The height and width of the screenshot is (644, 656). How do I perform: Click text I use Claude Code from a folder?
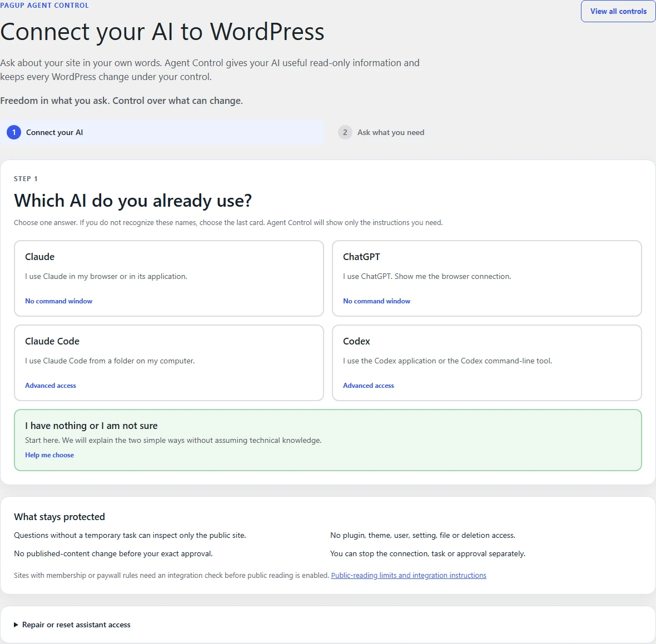point(110,361)
